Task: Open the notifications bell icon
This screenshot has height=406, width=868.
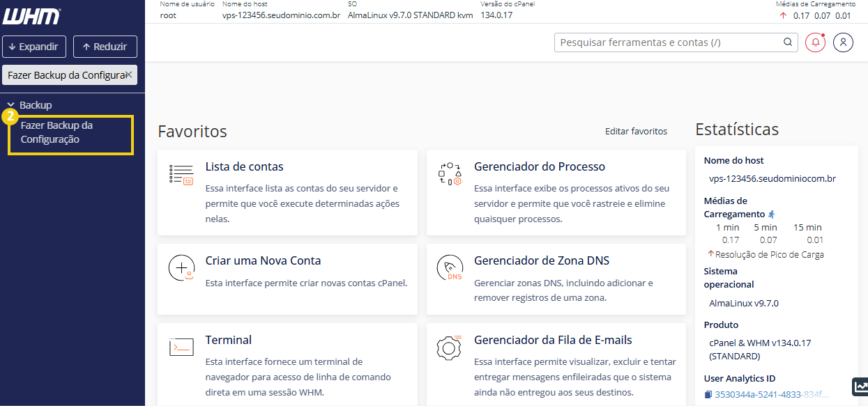Action: (815, 42)
